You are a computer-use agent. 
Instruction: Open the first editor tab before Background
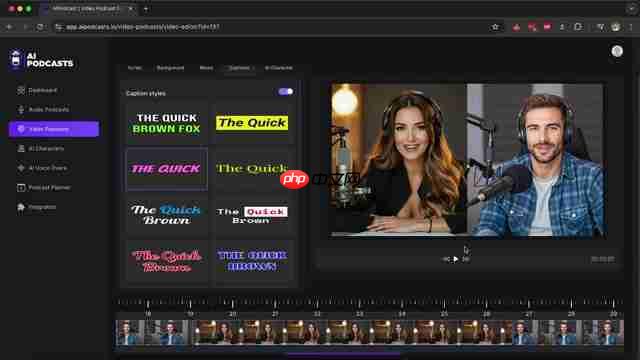click(x=135, y=68)
